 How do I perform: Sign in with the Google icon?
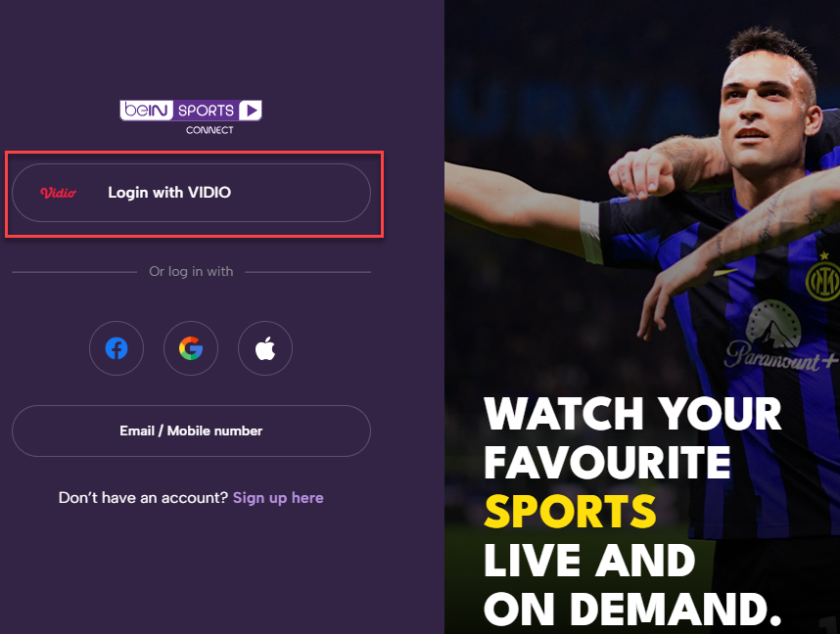[x=191, y=348]
